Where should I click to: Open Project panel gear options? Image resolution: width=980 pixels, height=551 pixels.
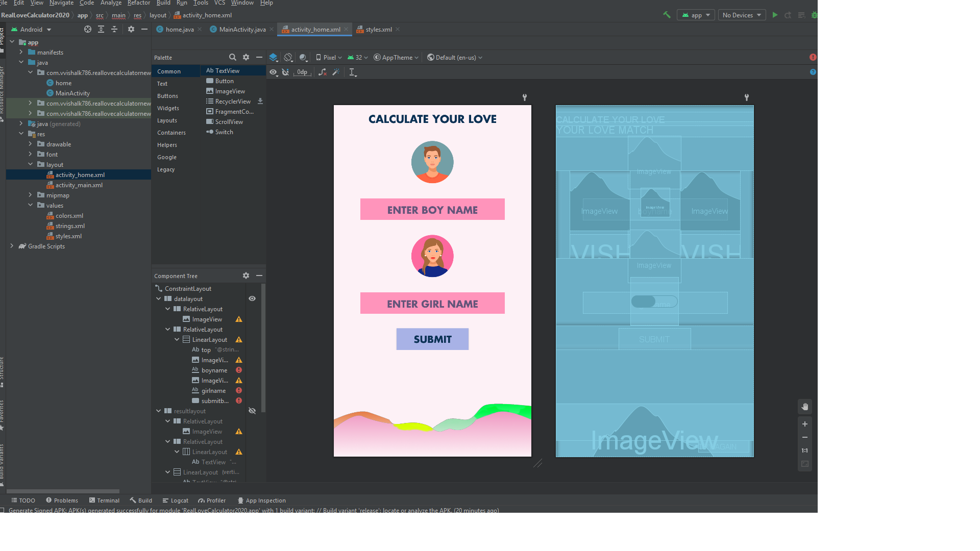131,29
